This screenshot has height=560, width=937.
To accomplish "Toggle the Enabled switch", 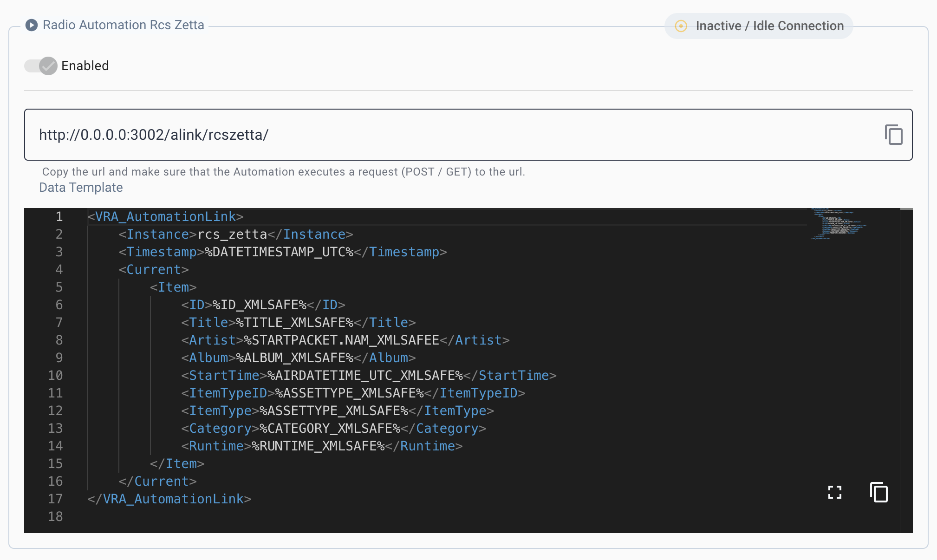I will [x=41, y=66].
